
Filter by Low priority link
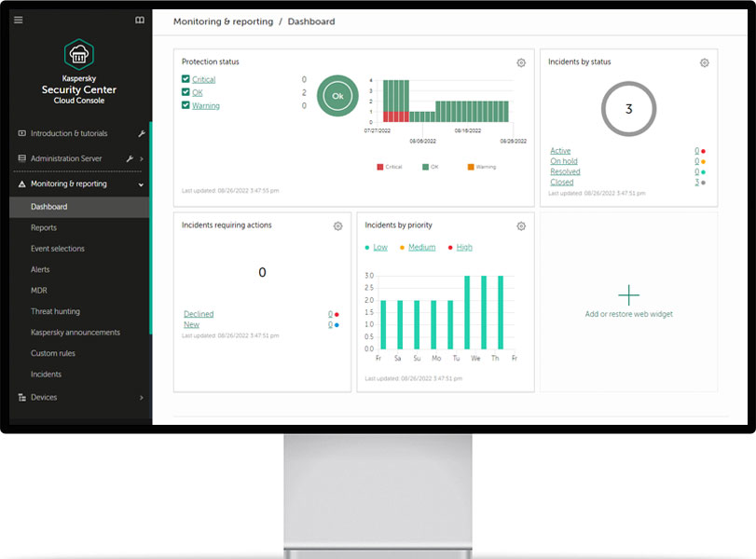[x=380, y=247]
